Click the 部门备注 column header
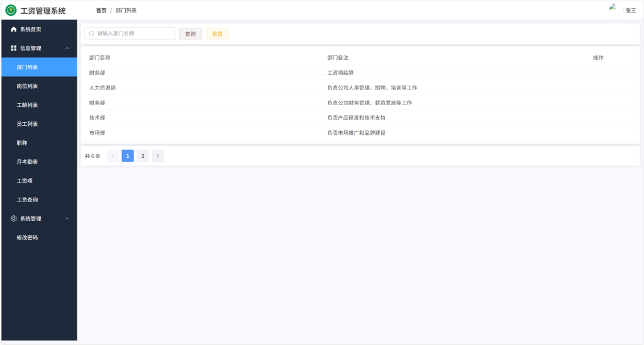This screenshot has width=644, height=345. (x=338, y=57)
